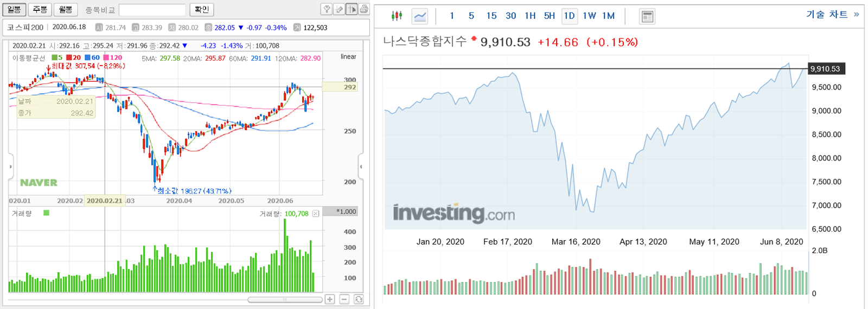Click the 2020.02.21 highlighted date marker

[x=105, y=201]
